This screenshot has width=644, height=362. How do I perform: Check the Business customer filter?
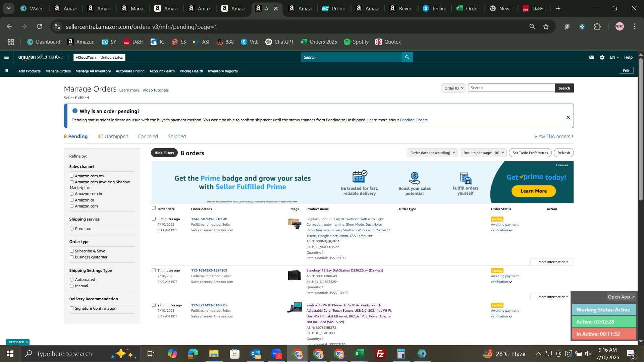[71, 257]
